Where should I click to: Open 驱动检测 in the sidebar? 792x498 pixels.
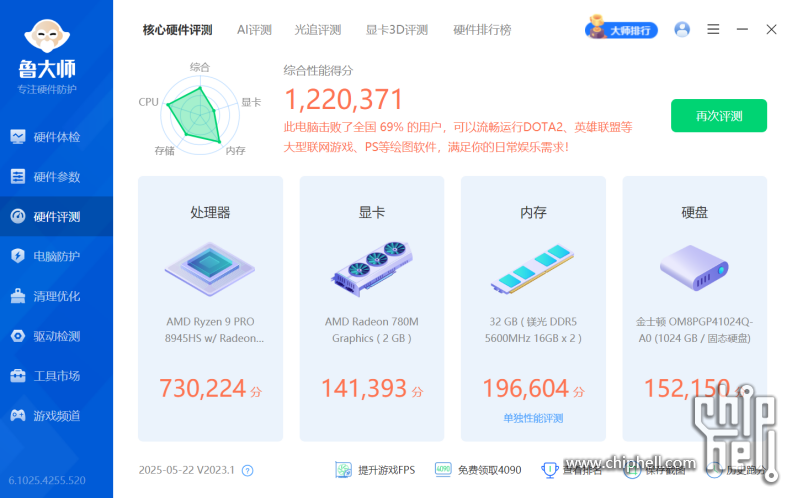pyautogui.click(x=56, y=336)
